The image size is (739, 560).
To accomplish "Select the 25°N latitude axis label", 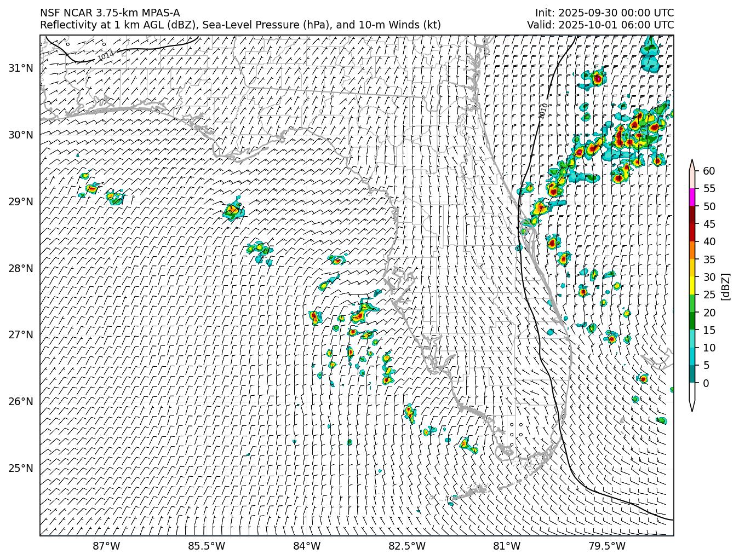I will click(21, 468).
